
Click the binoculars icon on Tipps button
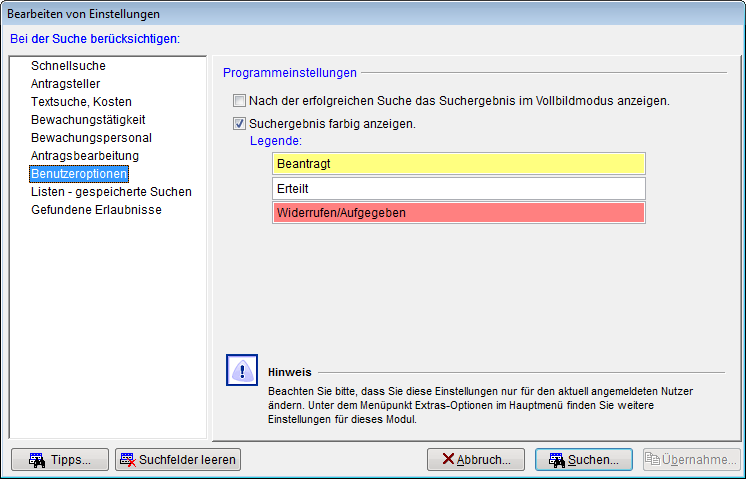pyautogui.click(x=36, y=460)
